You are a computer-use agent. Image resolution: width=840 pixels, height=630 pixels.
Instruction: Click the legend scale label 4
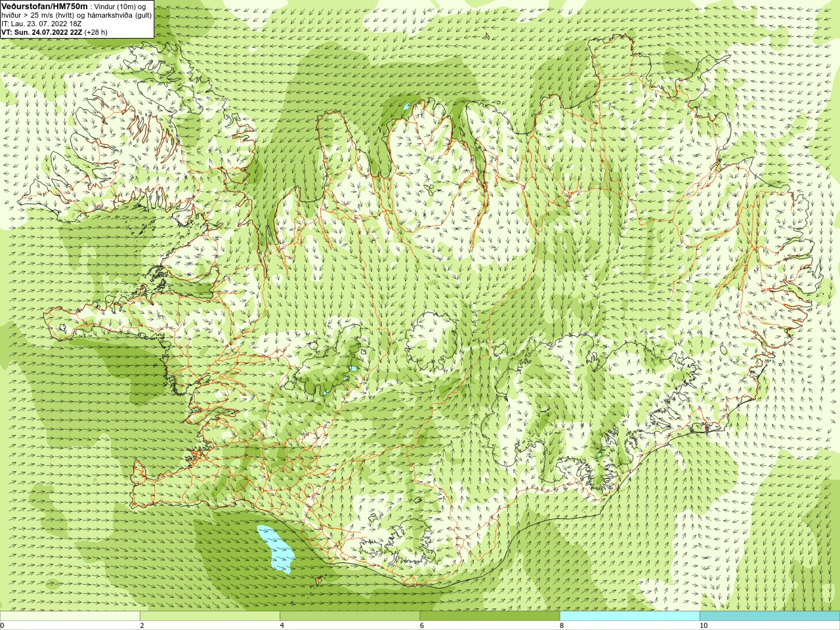[x=282, y=625]
